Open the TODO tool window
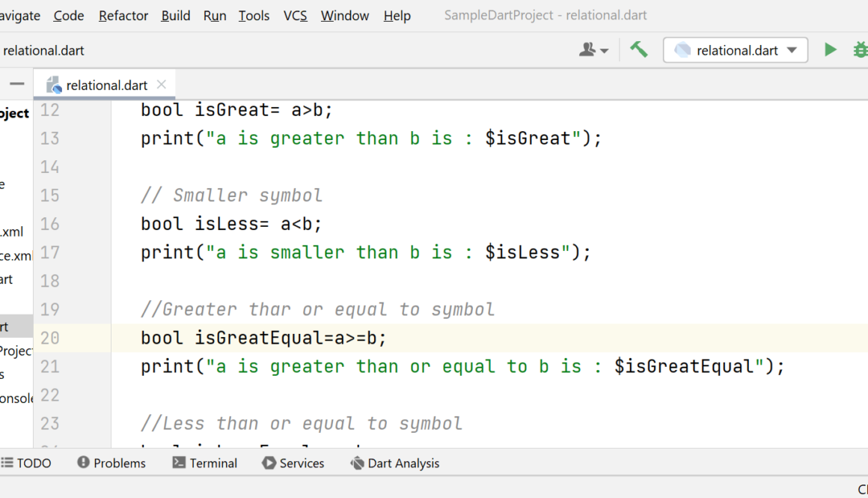Screen dimensions: 868x498 click(x=26, y=464)
